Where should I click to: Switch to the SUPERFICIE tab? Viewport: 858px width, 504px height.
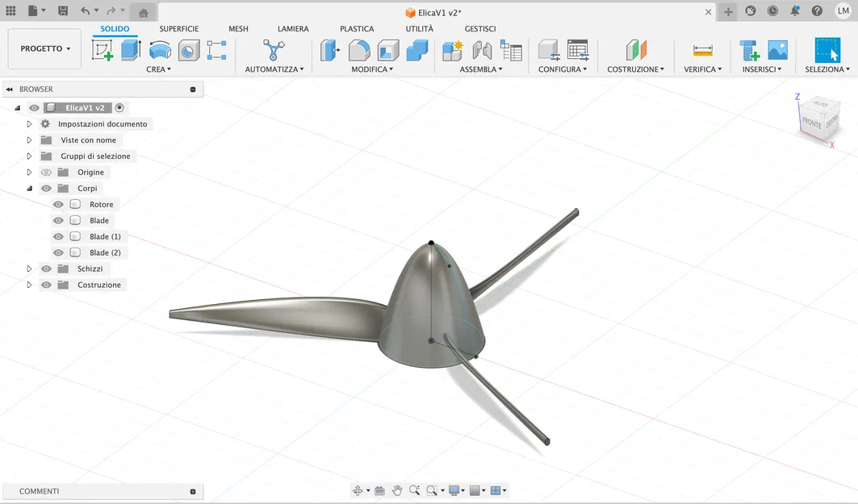click(178, 28)
